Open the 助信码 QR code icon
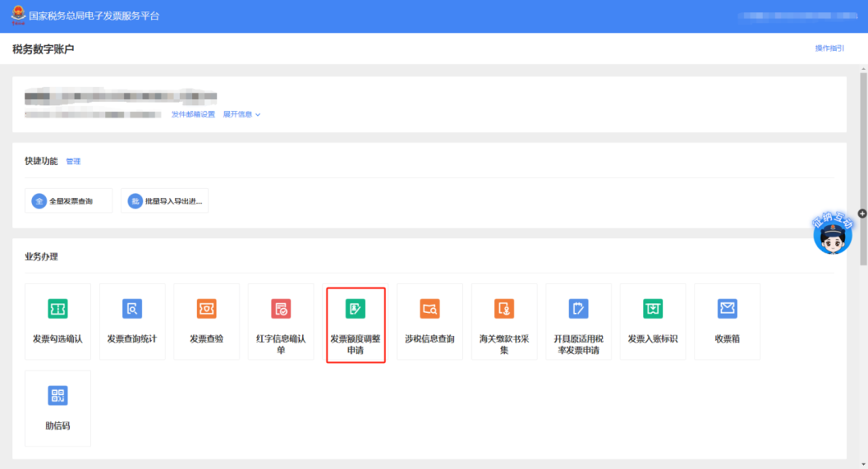The width and height of the screenshot is (868, 469). point(58,396)
